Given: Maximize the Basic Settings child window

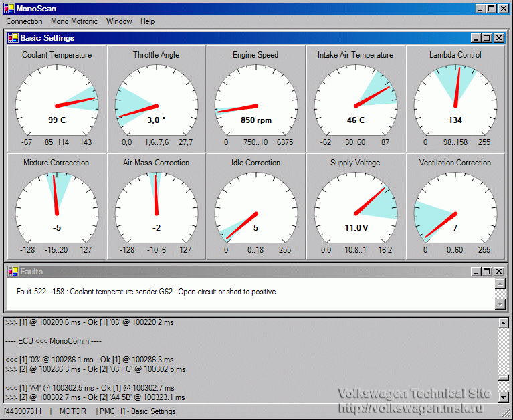Looking at the screenshot, I should click(487, 38).
